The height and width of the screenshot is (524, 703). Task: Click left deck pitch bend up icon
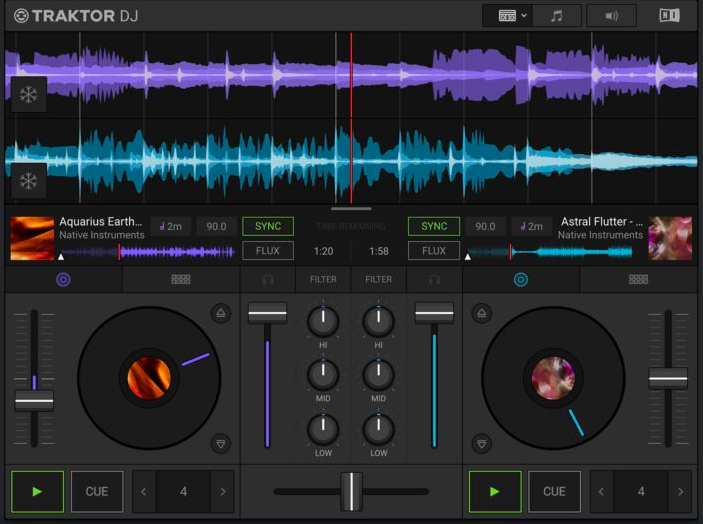click(221, 313)
